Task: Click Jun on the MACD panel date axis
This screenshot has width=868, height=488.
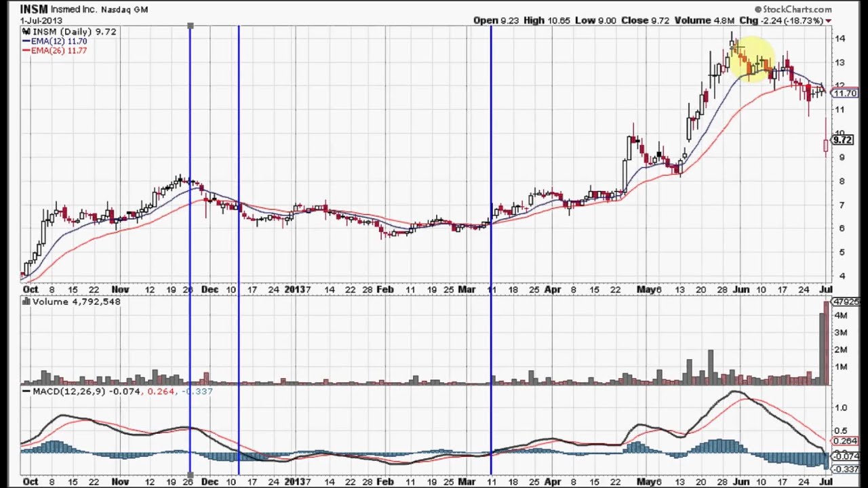Action: [x=742, y=481]
